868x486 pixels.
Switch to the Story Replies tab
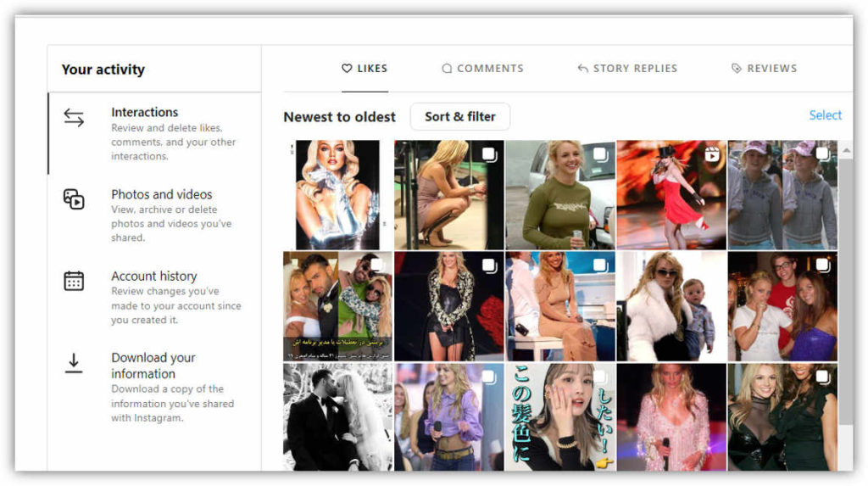tap(634, 69)
